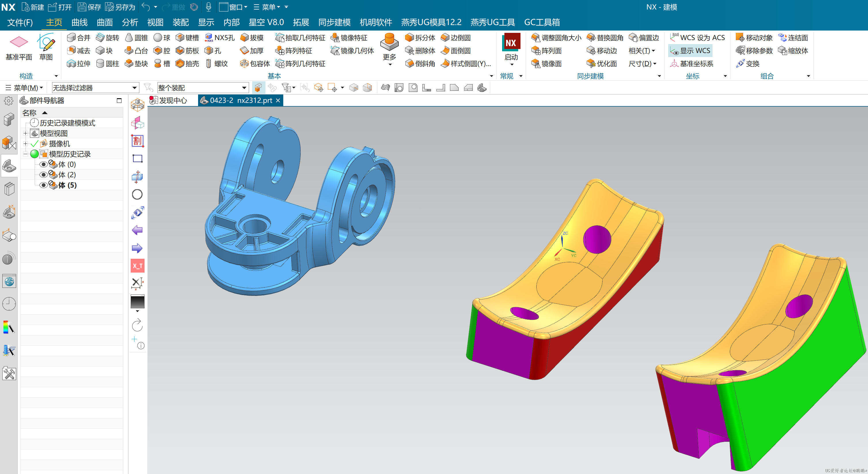Open the 无选择过滤器 selection filter dropdown
Screen dimensions: 868x474
pyautogui.click(x=95, y=88)
